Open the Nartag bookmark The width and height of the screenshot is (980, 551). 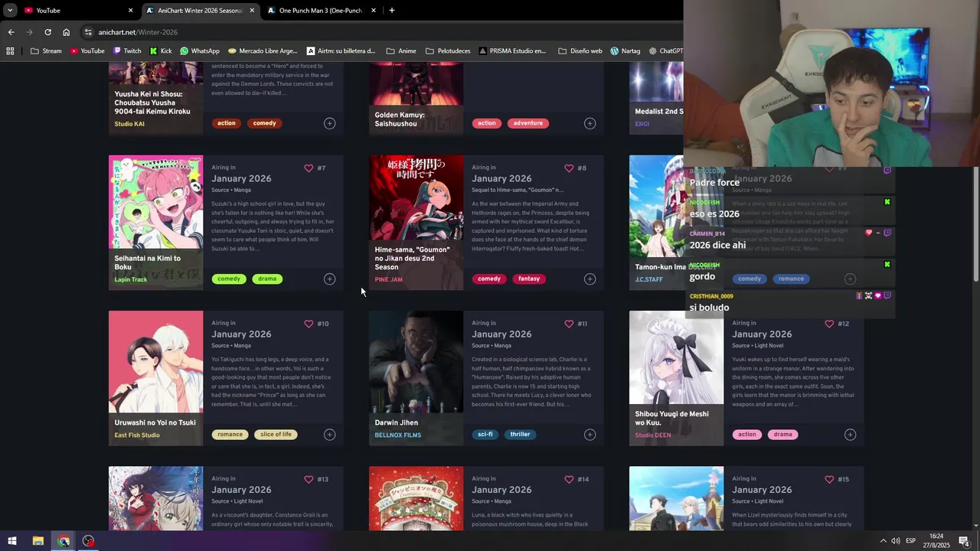click(x=625, y=51)
